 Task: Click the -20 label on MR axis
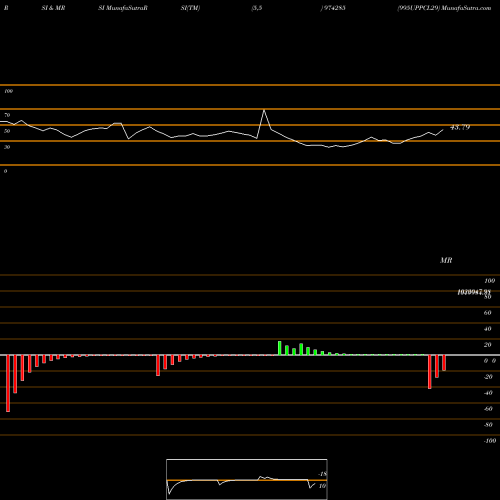pyautogui.click(x=488, y=377)
